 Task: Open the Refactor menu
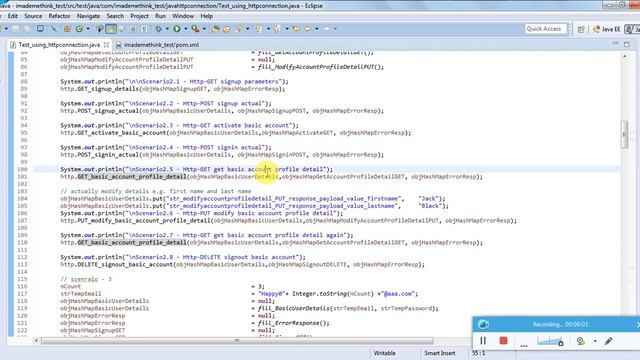click(59, 16)
